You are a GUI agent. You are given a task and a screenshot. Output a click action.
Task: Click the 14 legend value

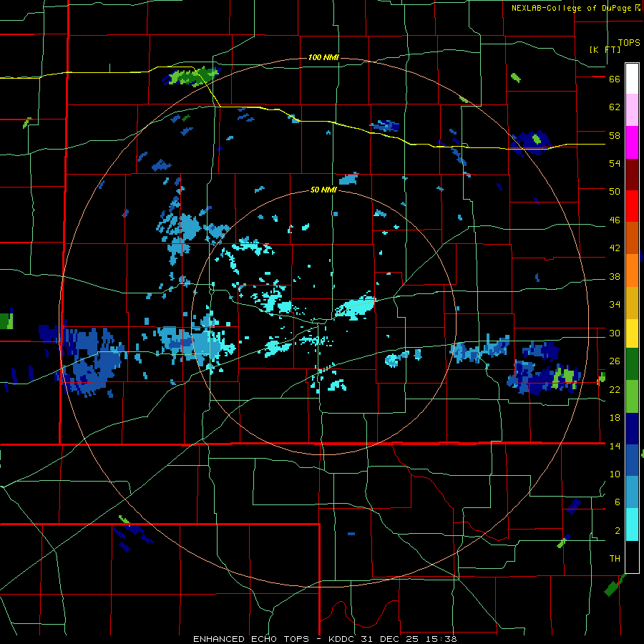point(615,446)
